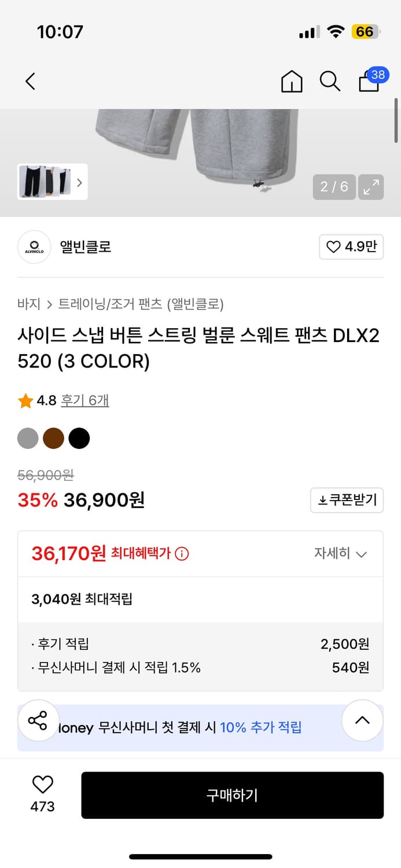Tap the back arrow to return
Image resolution: width=401 pixels, height=868 pixels.
pos(30,82)
